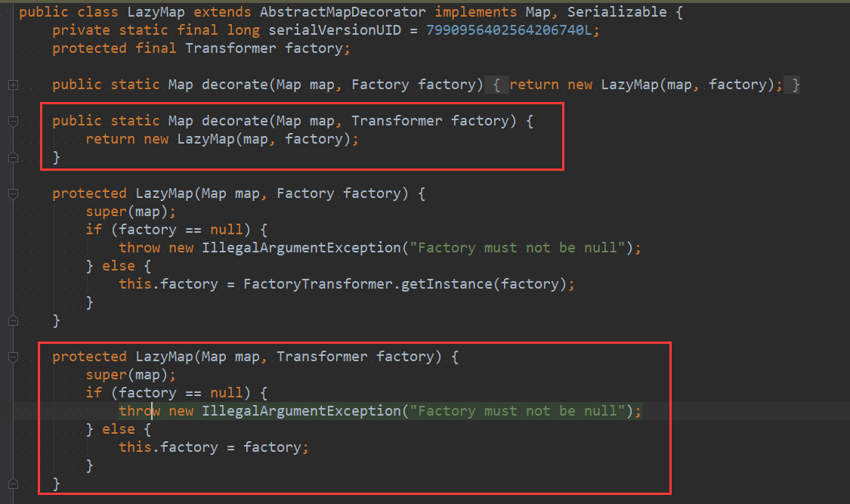Screen dimensions: 850x504
Task: Click decorate in the method taking a Transformer
Action: 235,121
